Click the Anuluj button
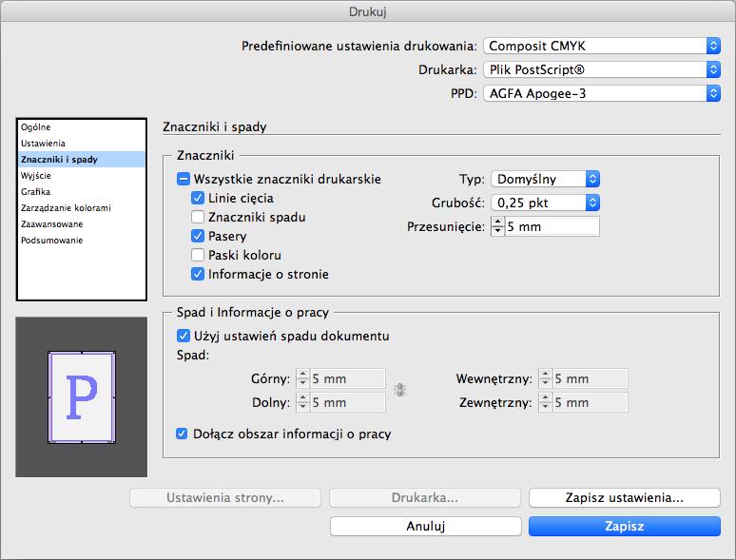Screen dimensions: 736x560 426,526
